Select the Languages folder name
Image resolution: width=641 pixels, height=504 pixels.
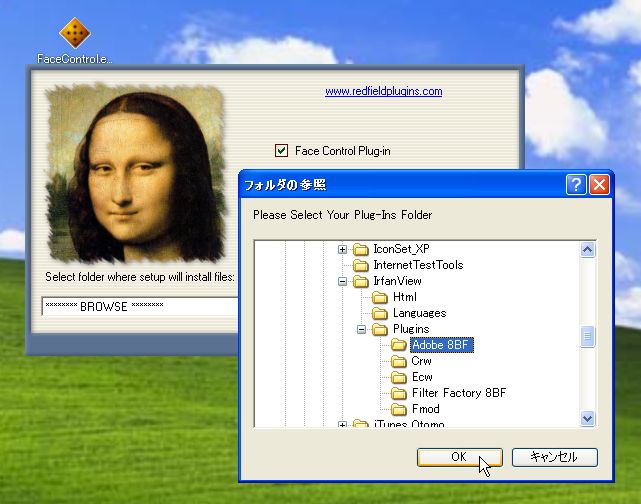click(x=419, y=313)
